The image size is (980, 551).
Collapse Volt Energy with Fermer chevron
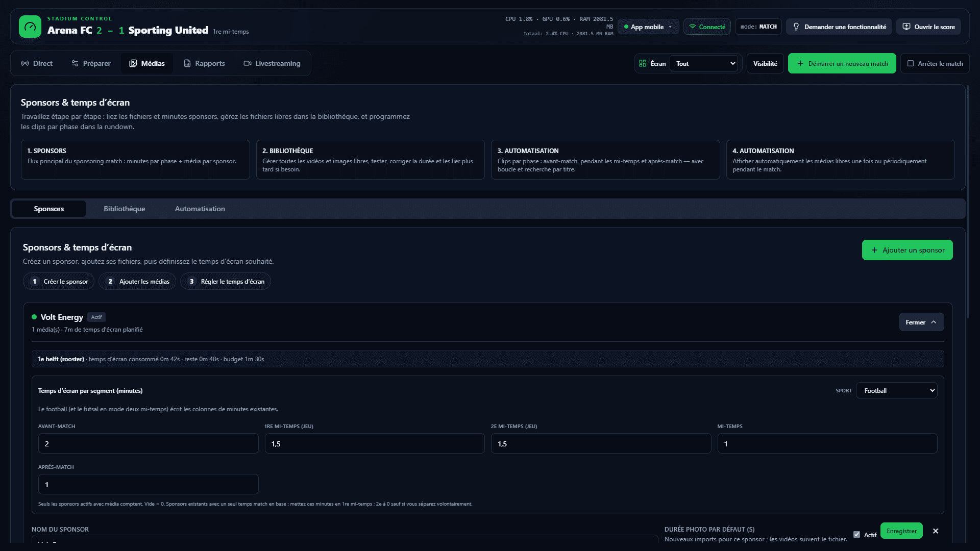coord(921,322)
